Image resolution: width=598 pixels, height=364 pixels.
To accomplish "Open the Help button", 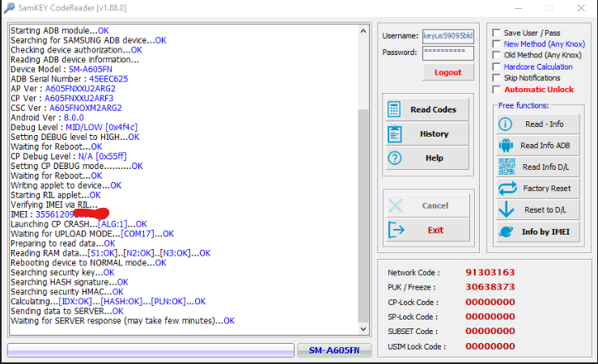I will 427,158.
